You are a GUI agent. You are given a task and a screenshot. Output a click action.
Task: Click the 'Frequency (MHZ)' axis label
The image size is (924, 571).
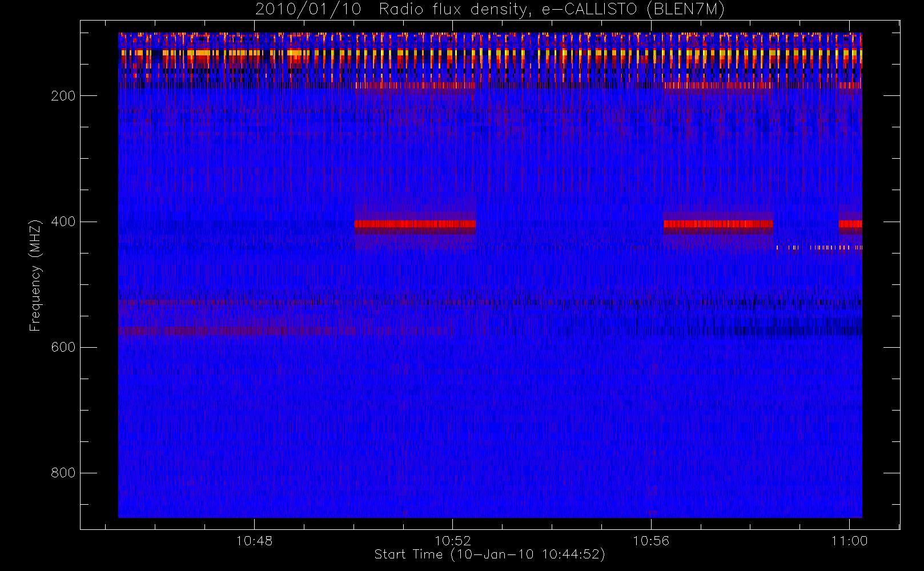coord(35,275)
